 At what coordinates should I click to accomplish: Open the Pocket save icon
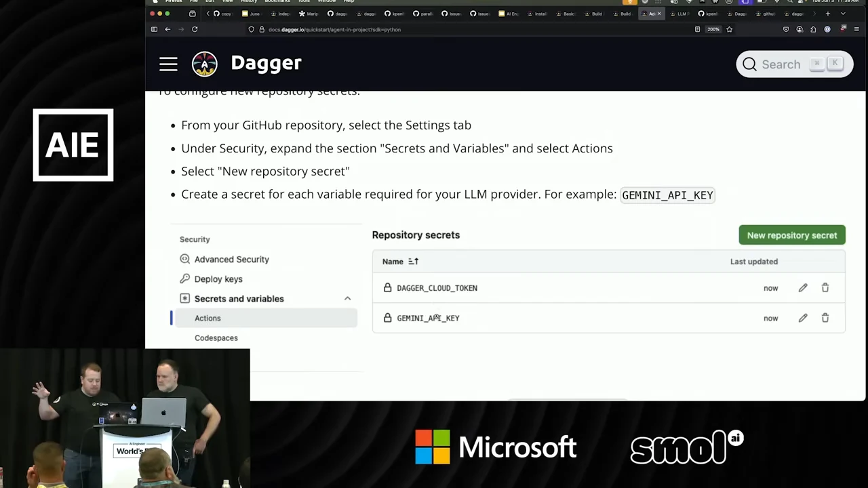click(x=786, y=29)
